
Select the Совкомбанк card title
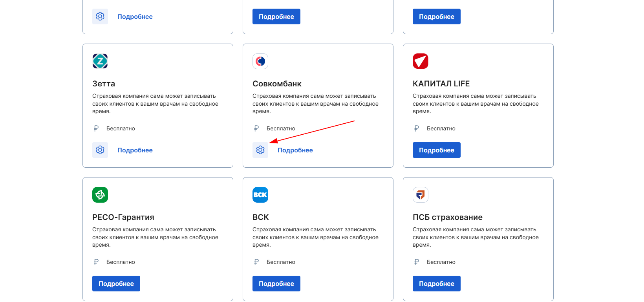click(x=277, y=84)
